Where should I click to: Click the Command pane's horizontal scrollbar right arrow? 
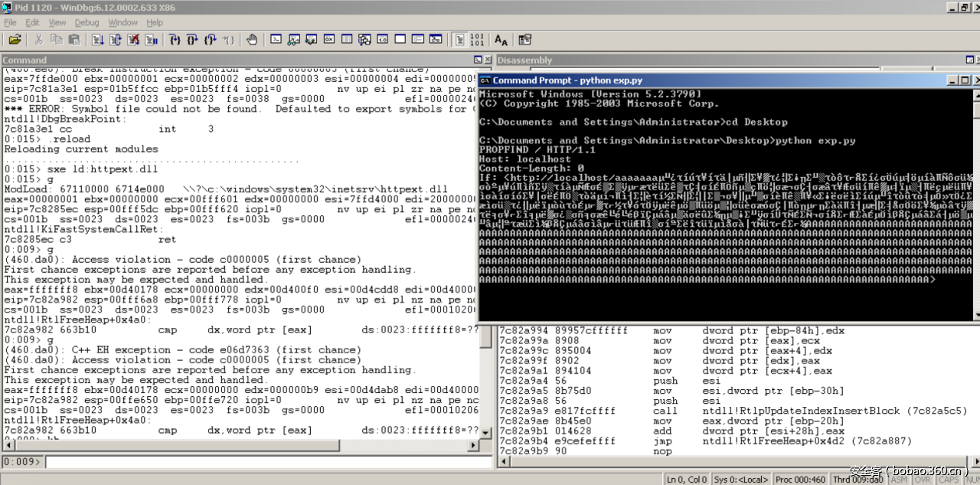(475, 446)
